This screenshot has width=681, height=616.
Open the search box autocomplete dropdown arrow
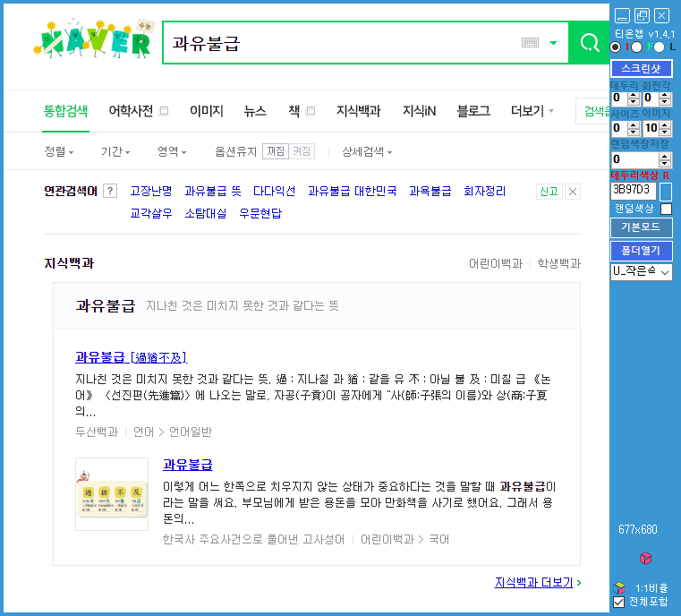[x=553, y=43]
